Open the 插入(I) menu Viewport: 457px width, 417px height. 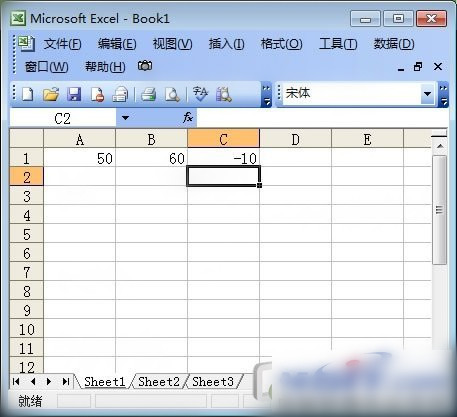click(x=226, y=44)
